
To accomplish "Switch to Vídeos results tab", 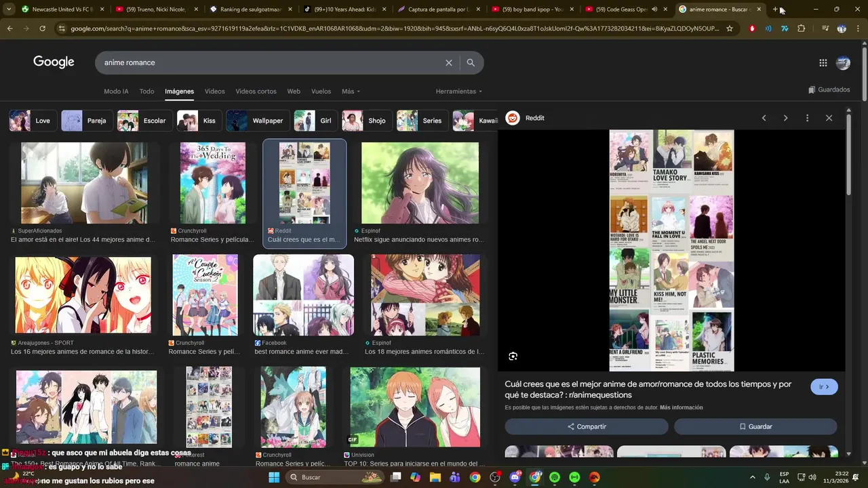I will pos(214,91).
